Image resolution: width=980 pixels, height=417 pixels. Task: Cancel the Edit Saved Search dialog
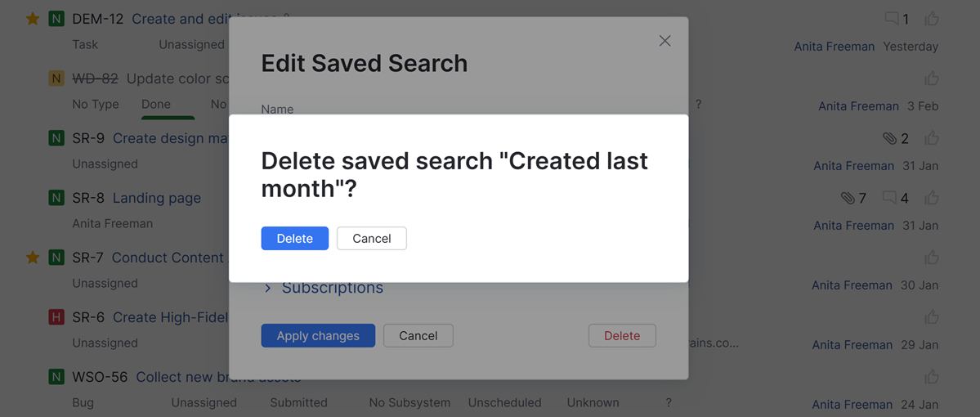(x=418, y=335)
